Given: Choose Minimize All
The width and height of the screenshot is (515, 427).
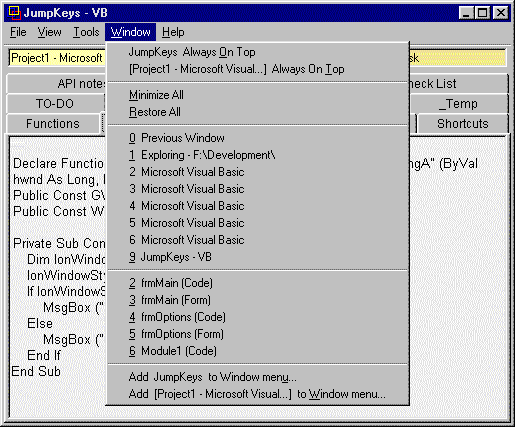Looking at the screenshot, I should pyautogui.click(x=258, y=95).
